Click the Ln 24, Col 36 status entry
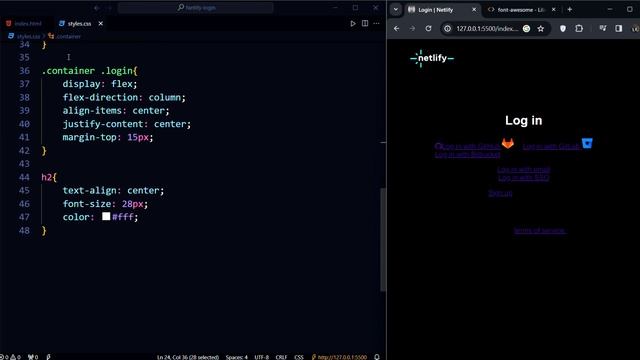 188,357
